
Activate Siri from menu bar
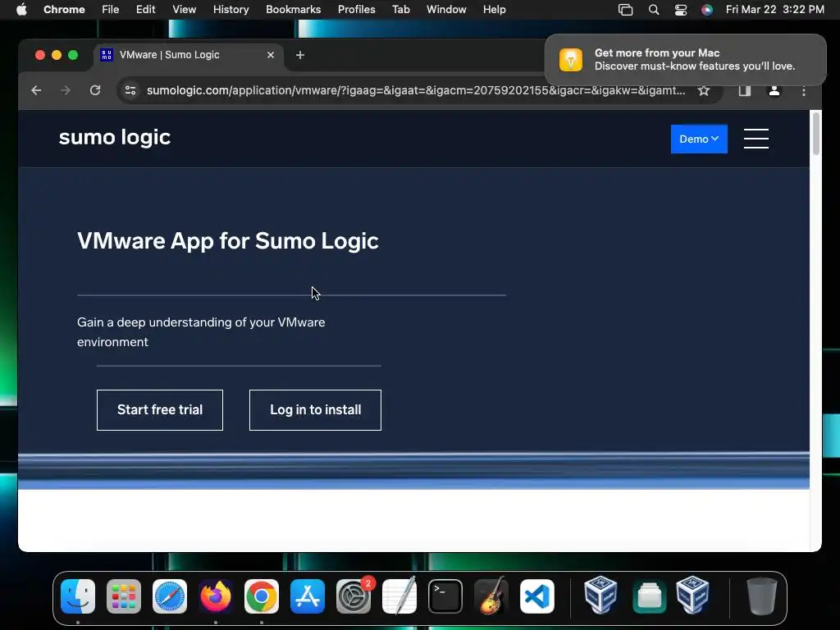click(x=707, y=10)
